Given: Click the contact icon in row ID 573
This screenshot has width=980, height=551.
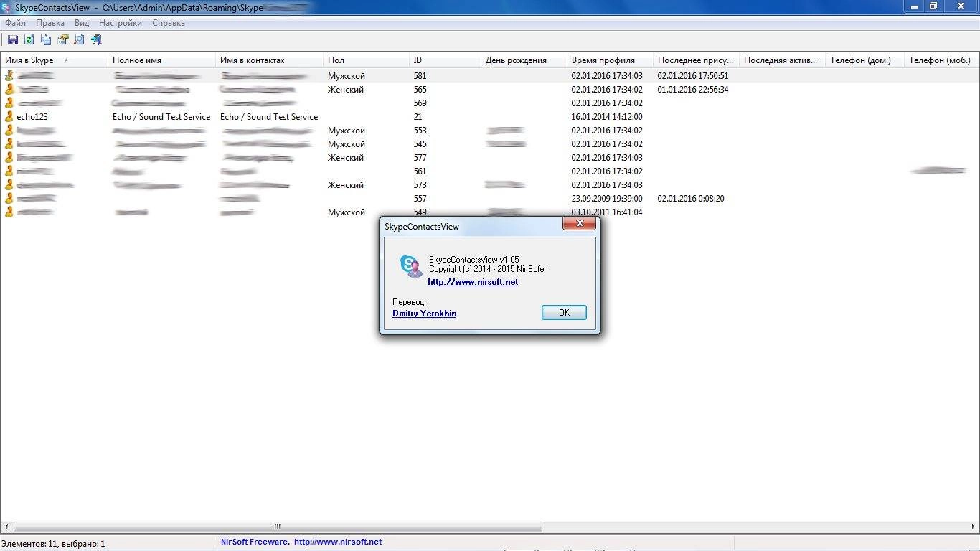Looking at the screenshot, I should (x=9, y=184).
